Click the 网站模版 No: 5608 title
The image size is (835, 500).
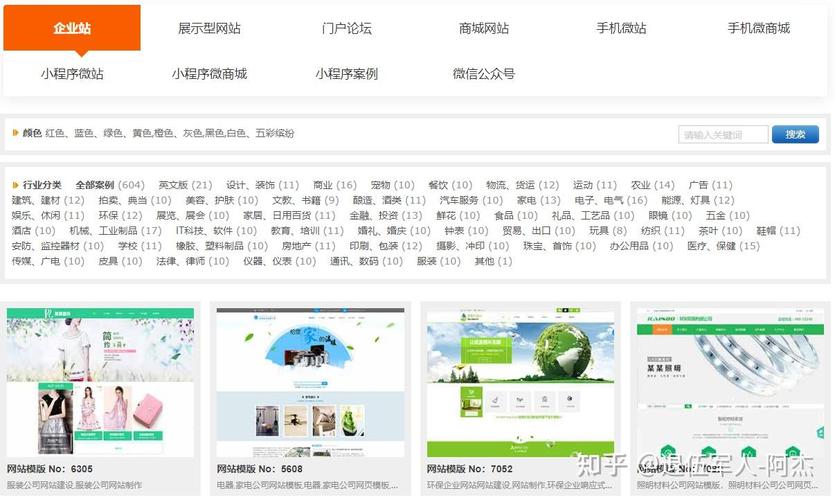(x=259, y=469)
